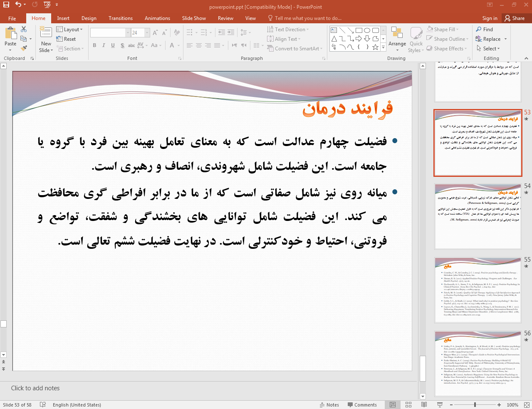
Task: Click the Reset slide button
Action: pyautogui.click(x=66, y=39)
